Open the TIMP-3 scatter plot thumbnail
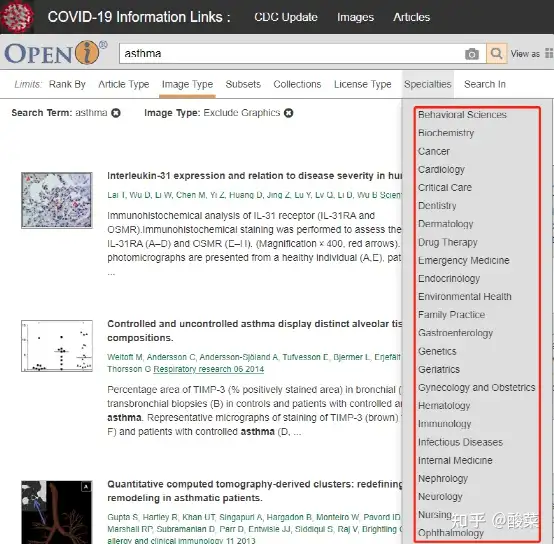Image resolution: width=554 pixels, height=544 pixels. pos(57,346)
